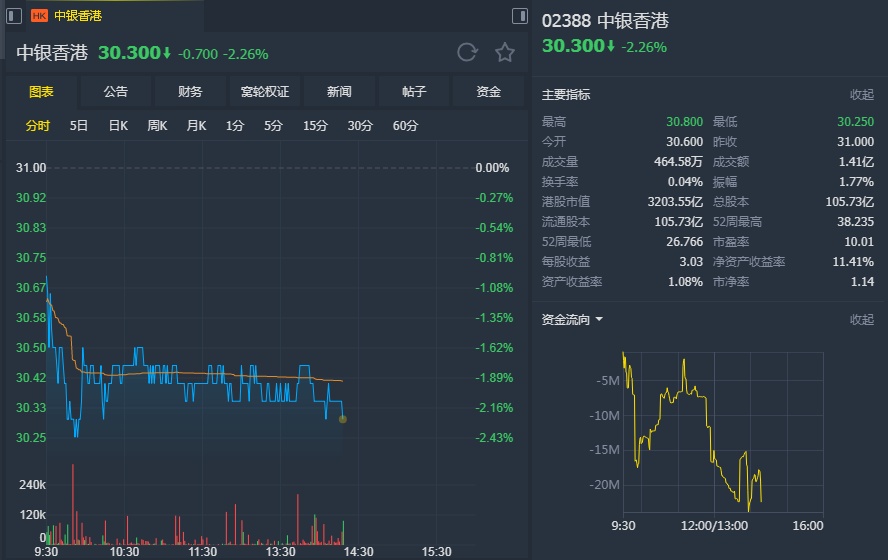Click the current price dot on chart
Image resolution: width=888 pixels, height=560 pixels.
pyautogui.click(x=343, y=419)
